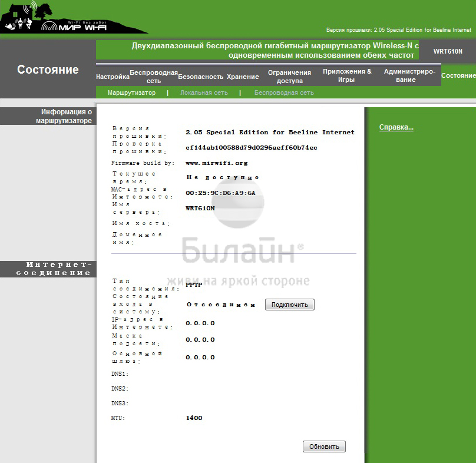Click the Подключить button
This screenshot has height=463, width=476.
(290, 305)
